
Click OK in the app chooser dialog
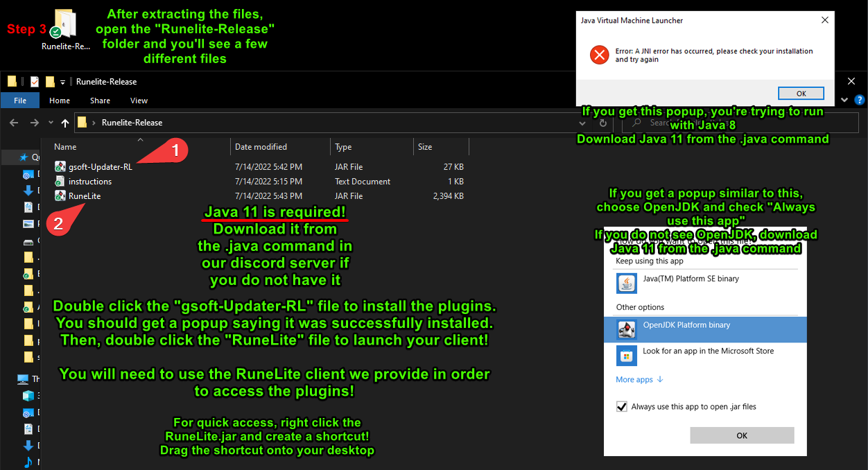click(x=742, y=435)
